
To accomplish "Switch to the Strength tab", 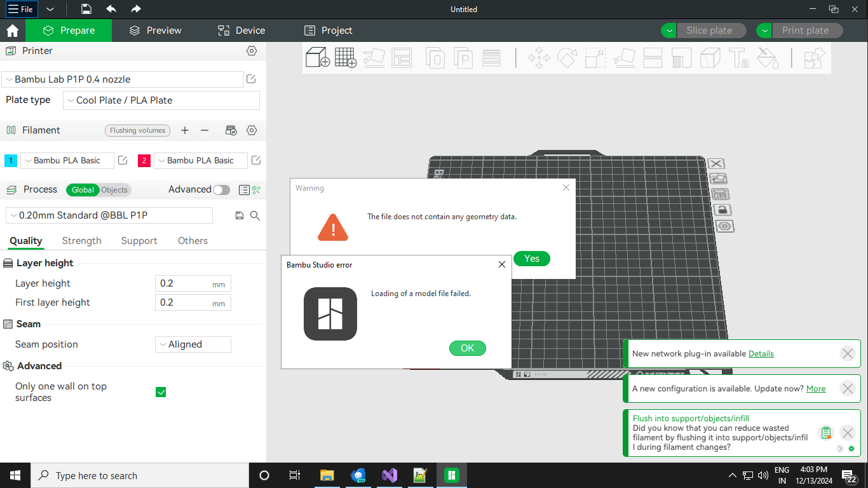I will tap(81, 241).
